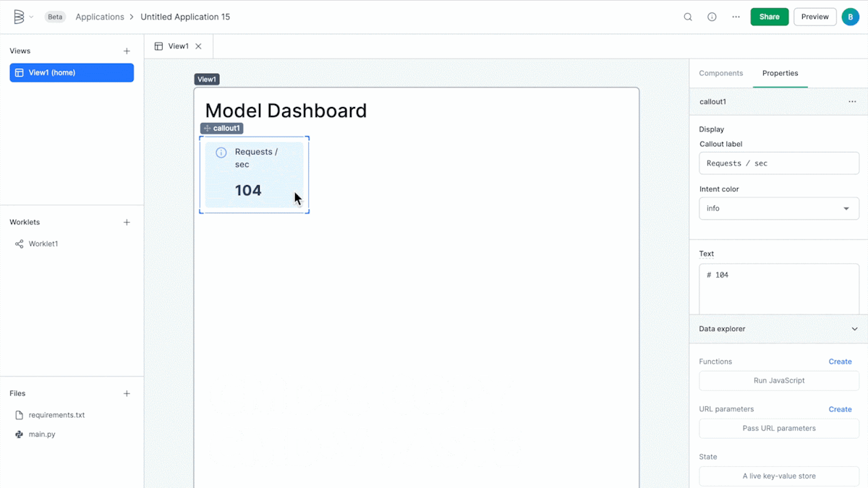Go to Applications breadcrumb
Screen dimensions: 868x488
tap(100, 17)
